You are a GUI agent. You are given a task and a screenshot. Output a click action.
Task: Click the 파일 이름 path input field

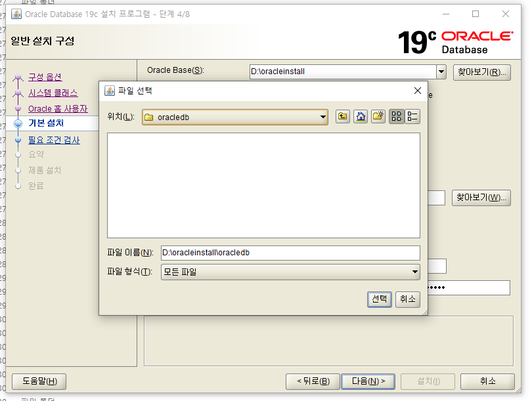pos(290,253)
